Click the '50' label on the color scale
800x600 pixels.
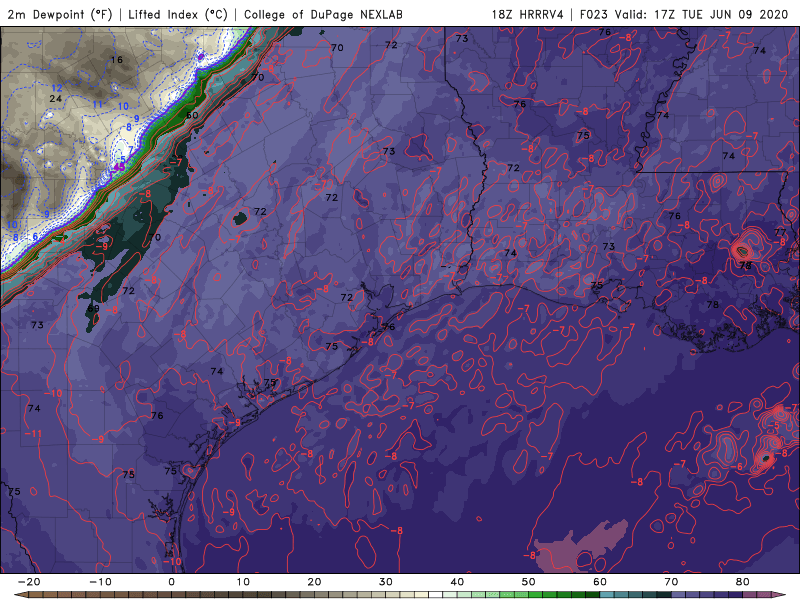click(x=529, y=582)
